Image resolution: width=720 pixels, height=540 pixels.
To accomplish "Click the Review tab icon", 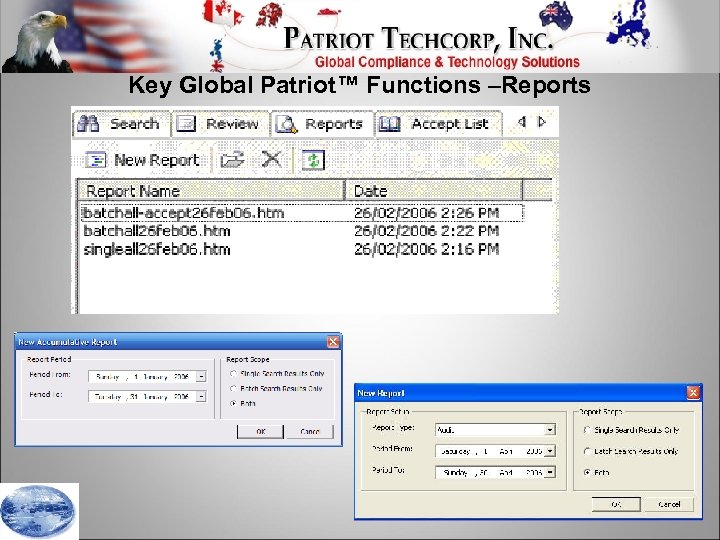I will click(x=186, y=124).
